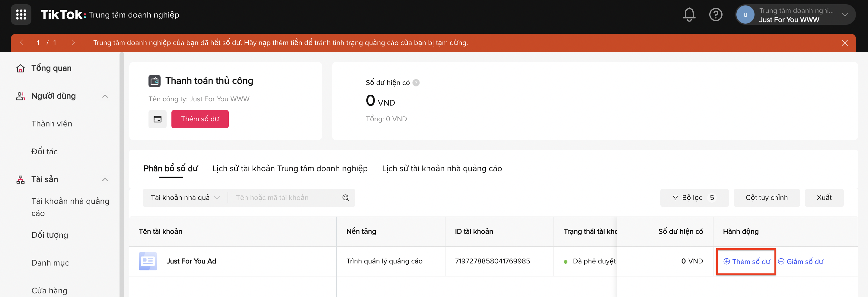Switch to Lịch sử tài khoản Trung tâm doanh nghiệp tab
Image resolution: width=868 pixels, height=297 pixels.
290,168
